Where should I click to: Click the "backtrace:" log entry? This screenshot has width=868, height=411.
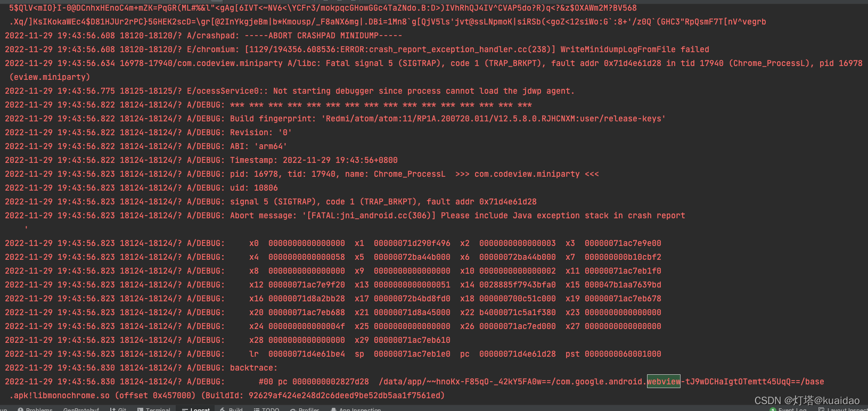[253, 368]
